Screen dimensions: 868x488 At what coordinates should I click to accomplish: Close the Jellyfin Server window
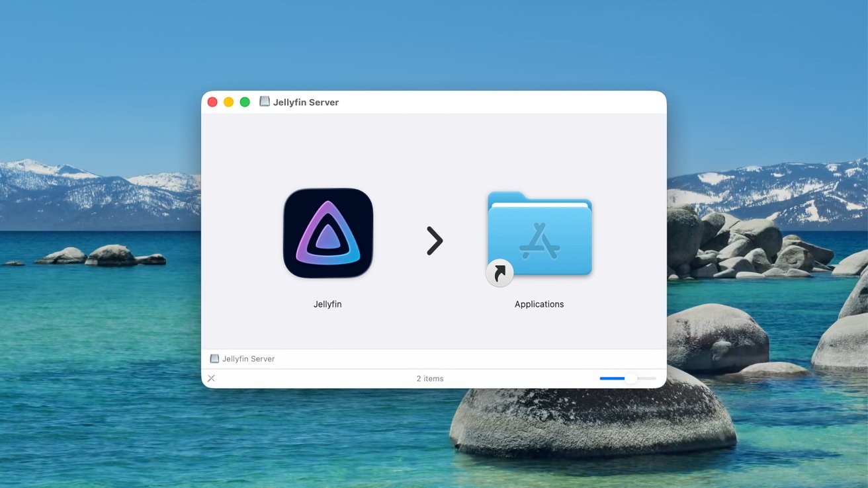coord(212,102)
